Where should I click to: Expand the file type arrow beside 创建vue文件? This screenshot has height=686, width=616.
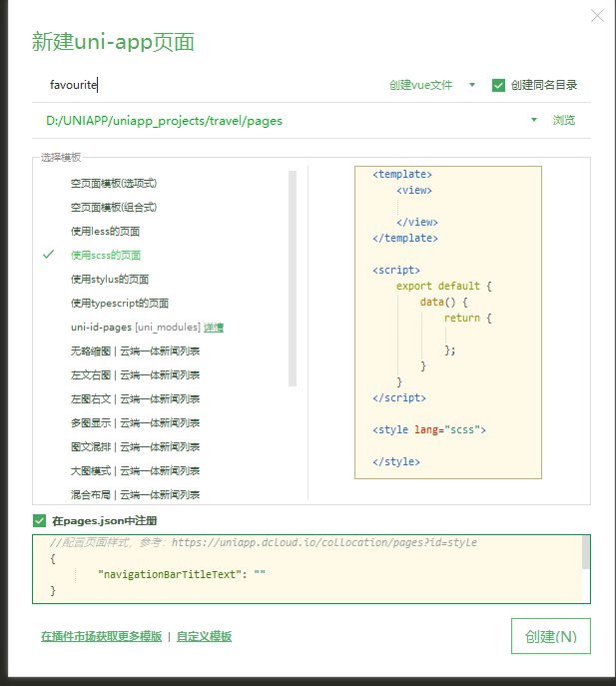click(472, 85)
